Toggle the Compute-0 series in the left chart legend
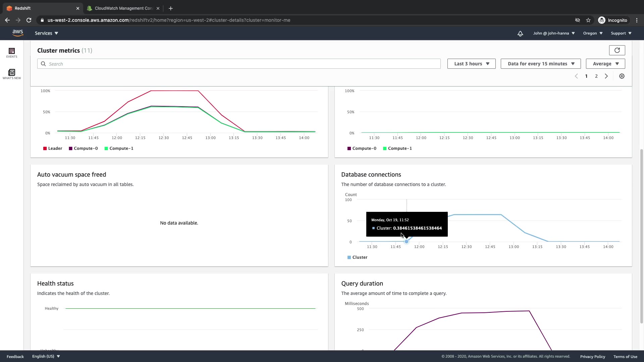Image resolution: width=644 pixels, height=362 pixels. click(83, 148)
